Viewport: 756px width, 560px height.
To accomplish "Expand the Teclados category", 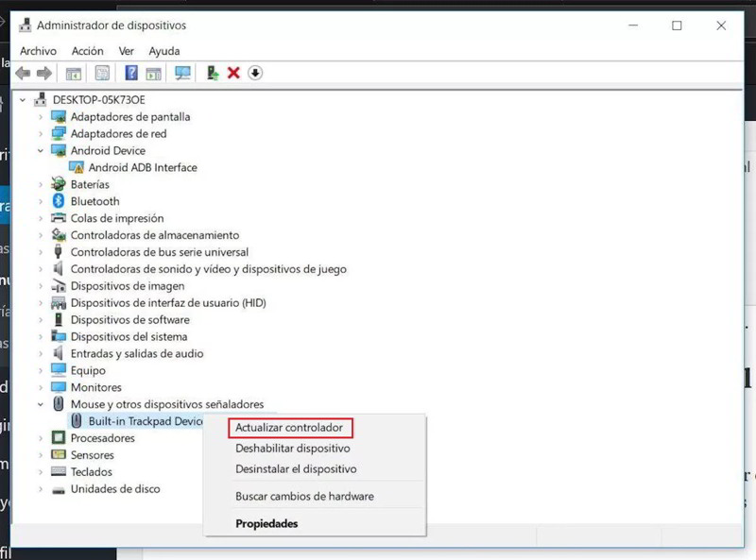I will [x=41, y=472].
